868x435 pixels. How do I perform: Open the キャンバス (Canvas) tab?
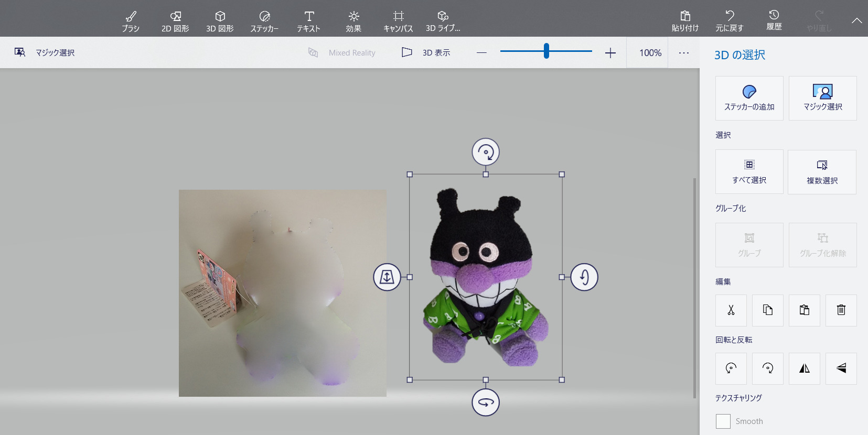(x=398, y=21)
